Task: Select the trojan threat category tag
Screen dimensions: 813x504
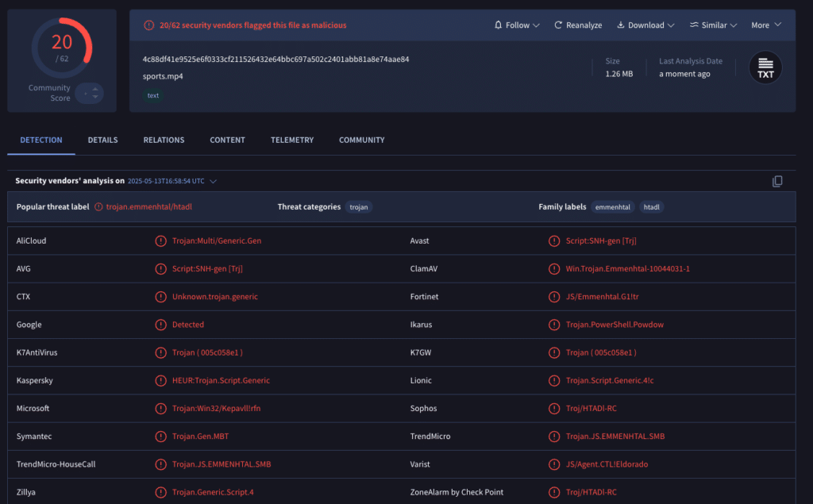Action: pos(359,206)
